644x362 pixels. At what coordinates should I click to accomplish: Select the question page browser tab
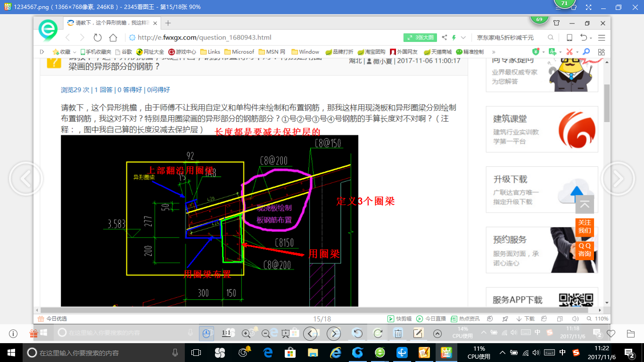111,23
